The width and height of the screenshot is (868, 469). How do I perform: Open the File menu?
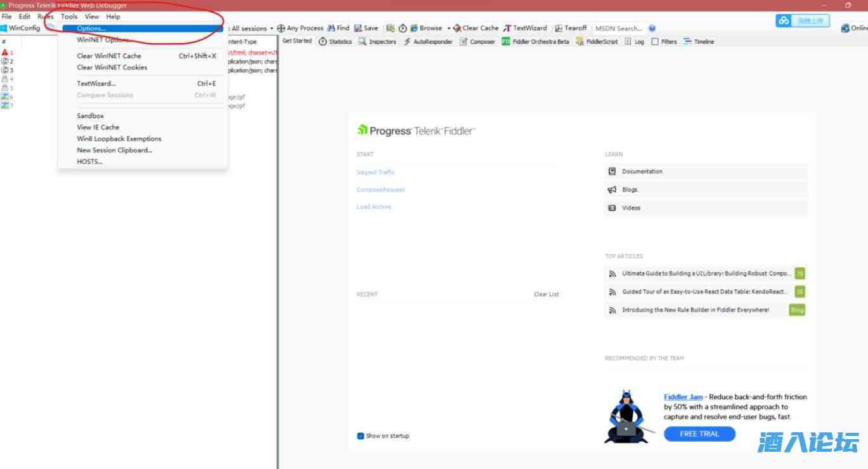[7, 17]
